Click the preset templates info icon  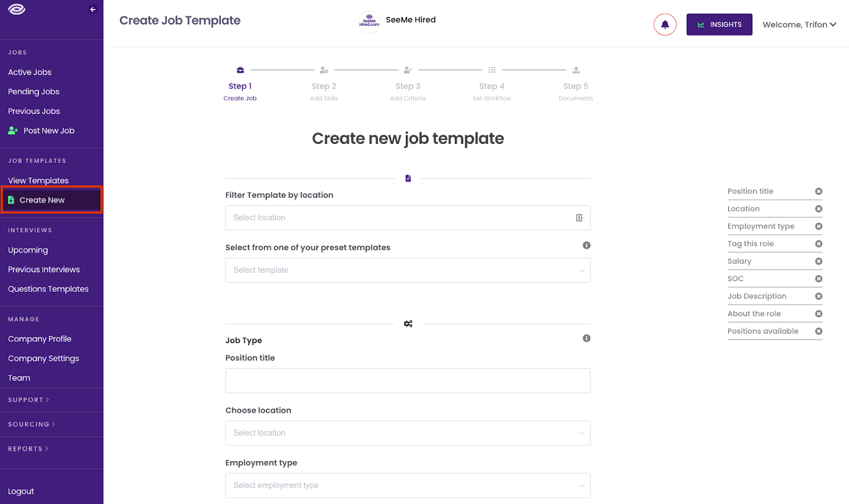pyautogui.click(x=586, y=245)
